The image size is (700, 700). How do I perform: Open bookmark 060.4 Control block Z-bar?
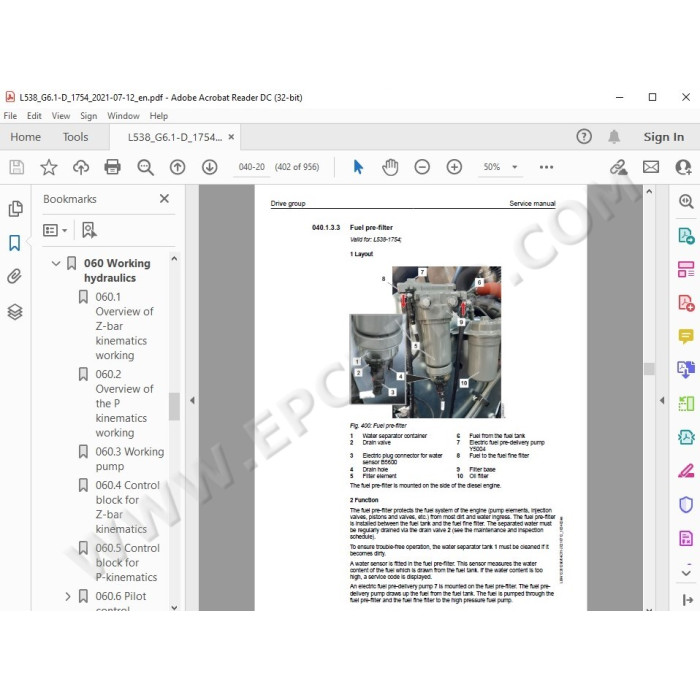click(127, 507)
